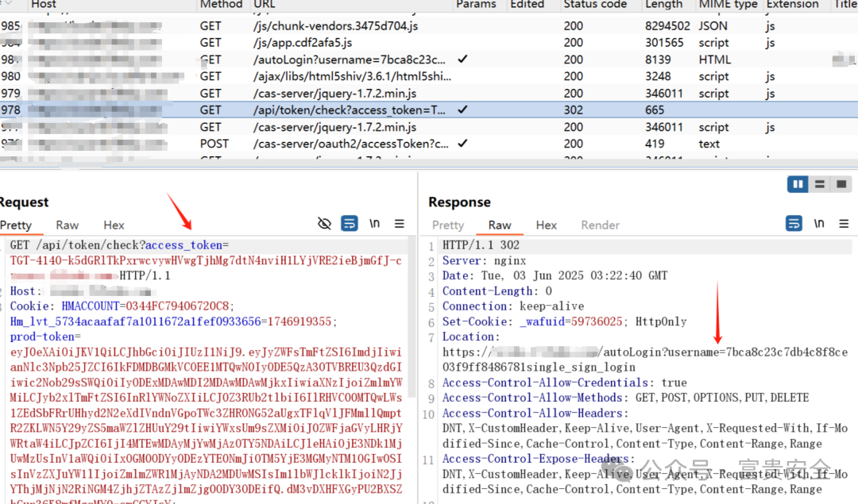Click the Set-Cookie response header
The height and width of the screenshot is (504, 858).
click(x=475, y=321)
